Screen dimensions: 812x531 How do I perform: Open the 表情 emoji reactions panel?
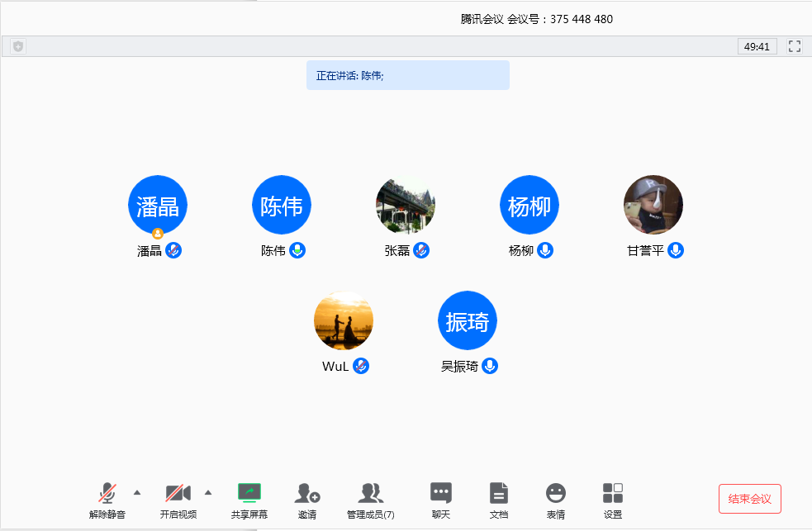point(555,500)
